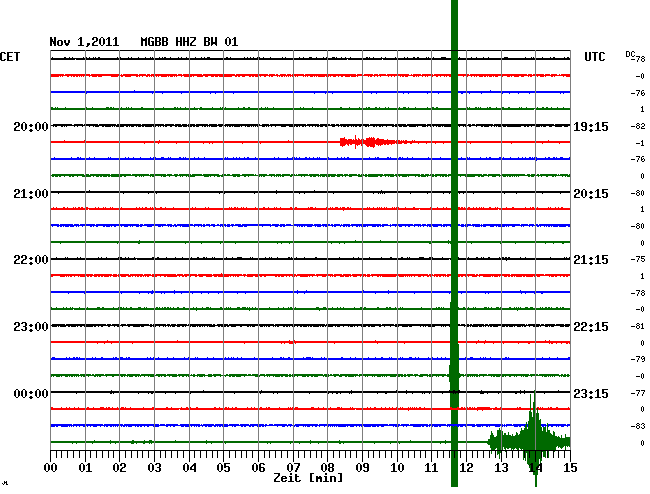Click minute tick label '15' on time axis
The width and height of the screenshot is (650, 494).
point(570,468)
